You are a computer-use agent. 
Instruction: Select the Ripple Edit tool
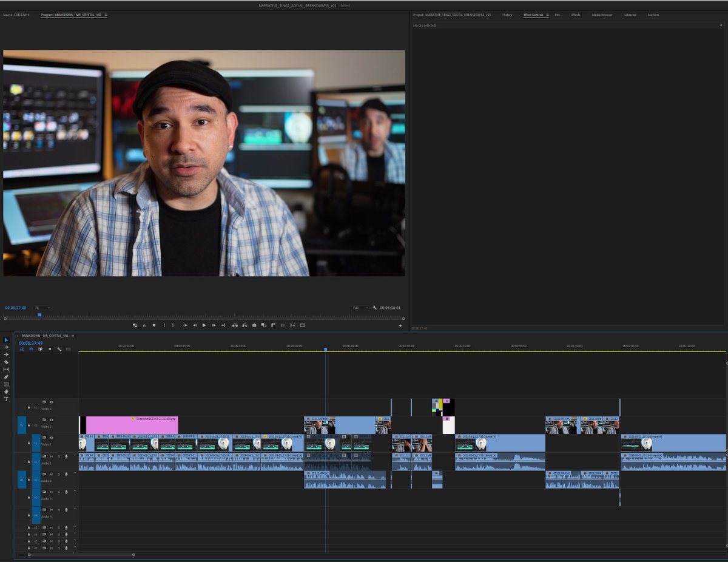[x=6, y=354]
